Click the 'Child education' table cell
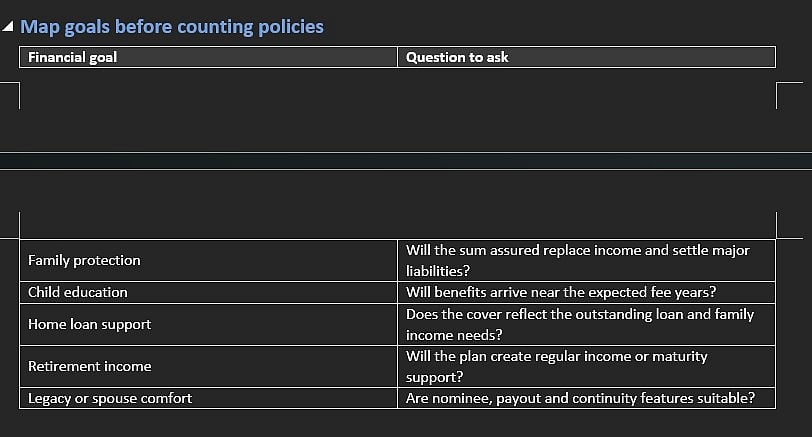Screen dimensions: 812x437 (208, 293)
